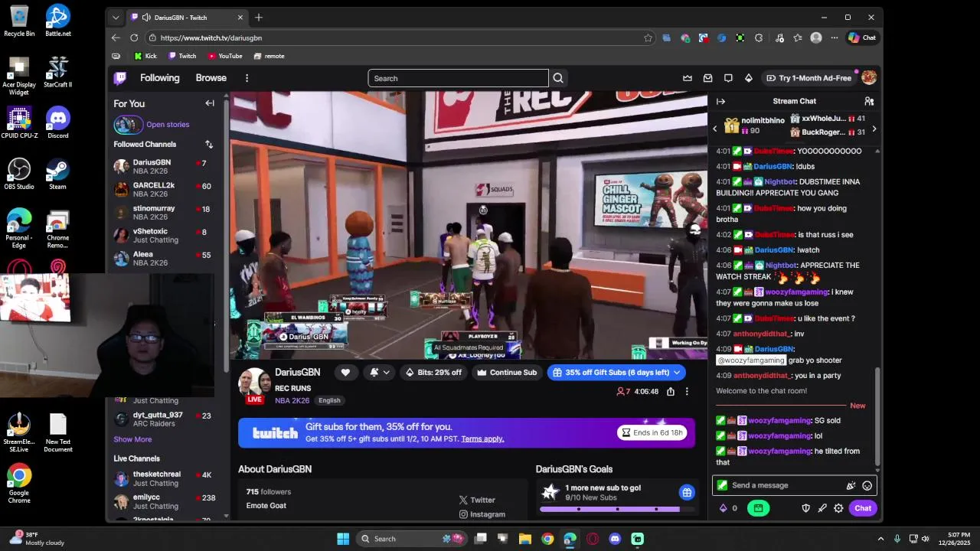
Task: Open Whispers speech bubble icon
Action: tap(728, 78)
